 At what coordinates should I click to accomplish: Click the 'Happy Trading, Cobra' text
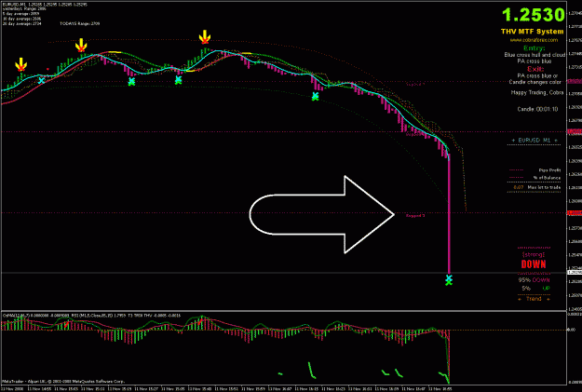(x=537, y=92)
